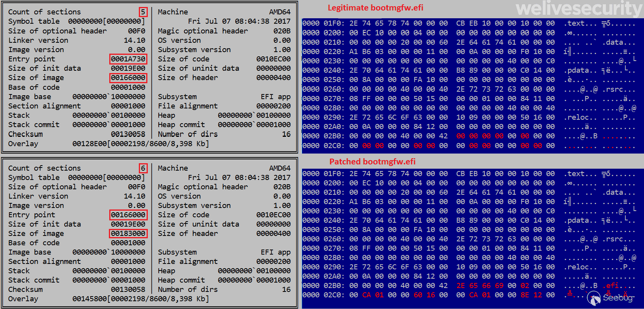The width and height of the screenshot is (644, 309).
Task: Click Checksum value 00130058 in patched header
Action: point(128,290)
